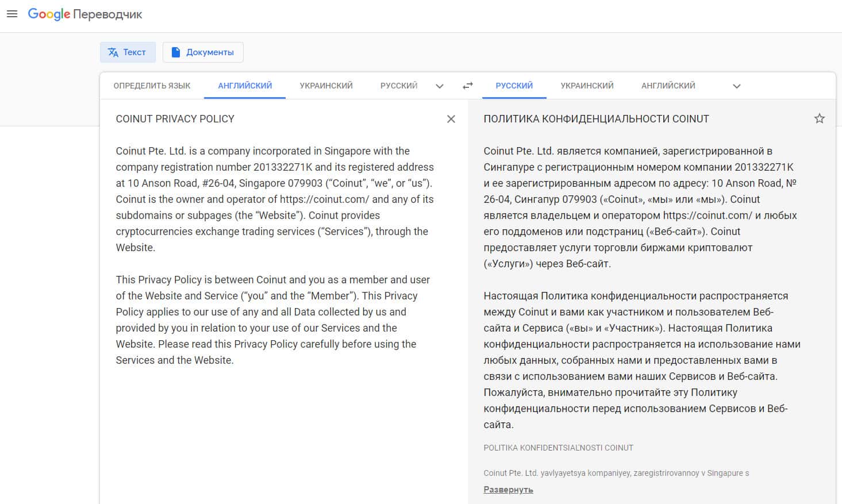Image resolution: width=842 pixels, height=504 pixels.
Task: Click the translated heading ПОЛИТИКА КОНФИДЕНЦИАЛЬНОСТИ COINUT
Action: [x=596, y=119]
